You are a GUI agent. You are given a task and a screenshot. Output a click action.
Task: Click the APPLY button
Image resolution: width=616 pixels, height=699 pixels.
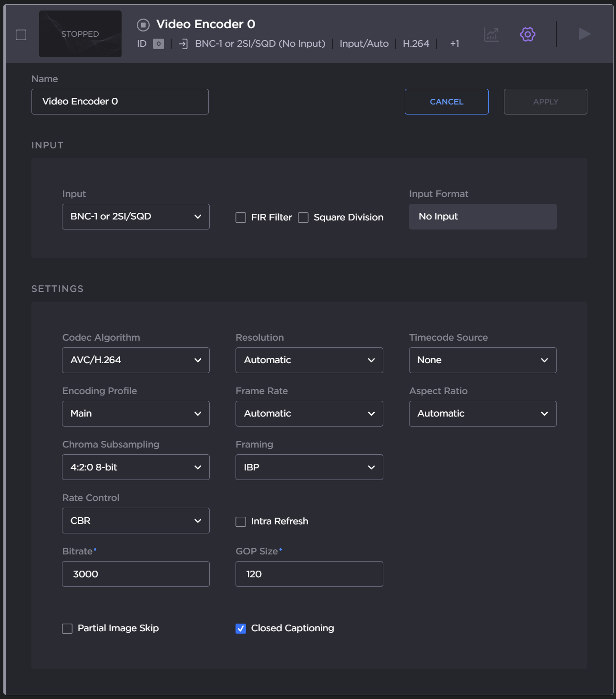pyautogui.click(x=545, y=102)
